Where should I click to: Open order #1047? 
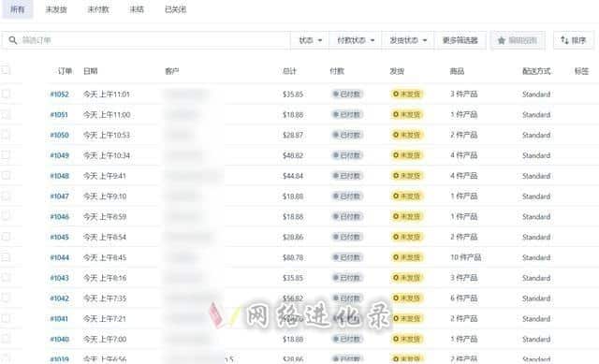tap(60, 197)
